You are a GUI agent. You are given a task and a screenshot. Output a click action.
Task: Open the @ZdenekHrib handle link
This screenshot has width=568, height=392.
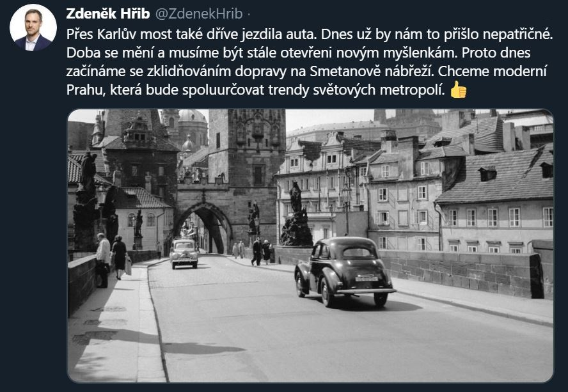(199, 14)
